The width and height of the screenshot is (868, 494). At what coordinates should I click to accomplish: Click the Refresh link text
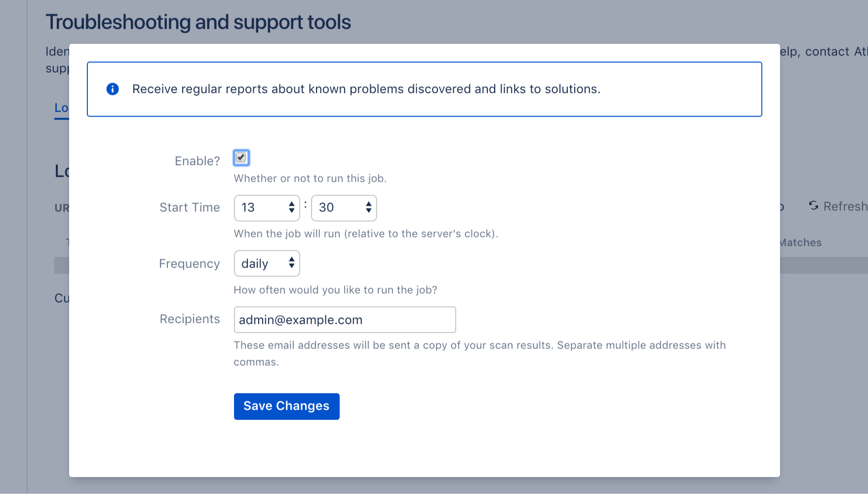[x=845, y=206]
